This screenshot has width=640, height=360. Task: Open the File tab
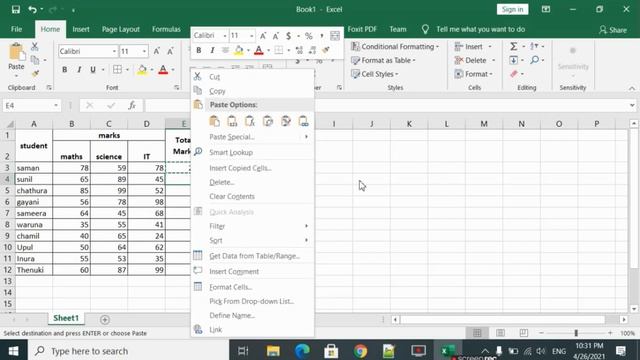16,29
